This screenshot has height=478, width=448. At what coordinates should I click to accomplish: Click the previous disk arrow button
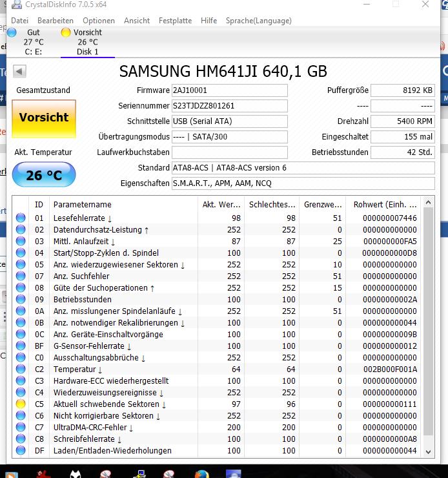[19, 72]
